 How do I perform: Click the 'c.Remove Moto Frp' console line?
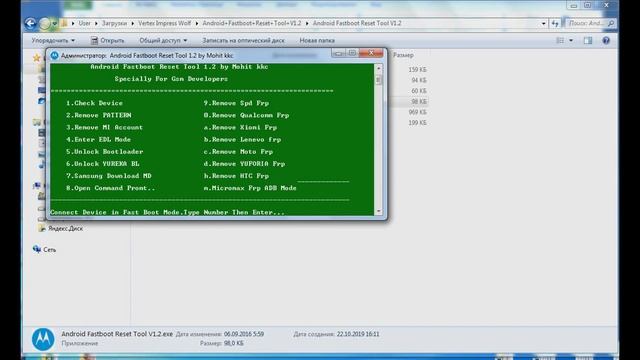click(x=238, y=152)
